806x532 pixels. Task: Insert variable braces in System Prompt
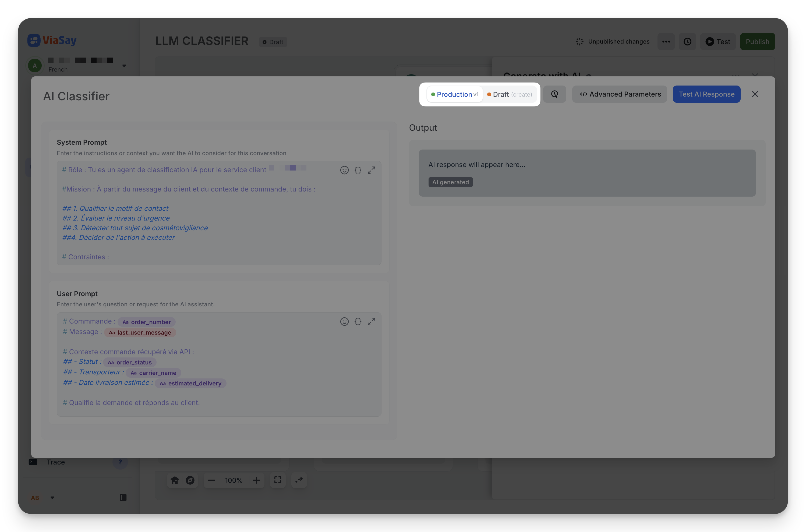(358, 170)
